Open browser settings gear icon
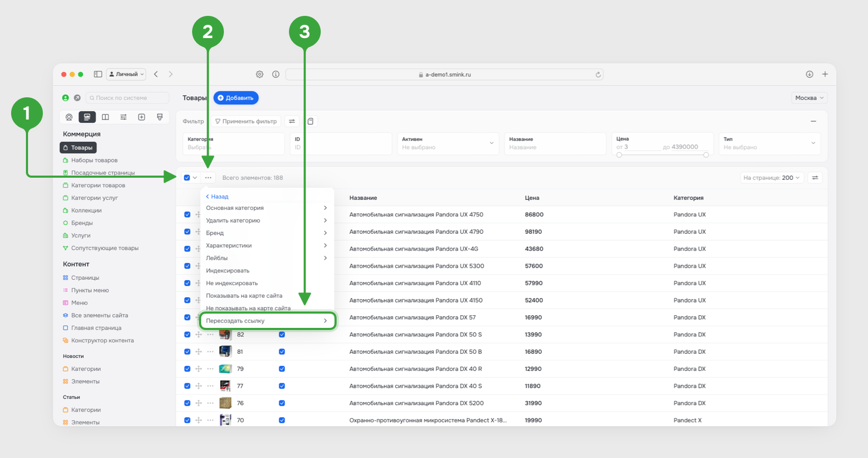Image resolution: width=868 pixels, height=458 pixels. click(260, 75)
